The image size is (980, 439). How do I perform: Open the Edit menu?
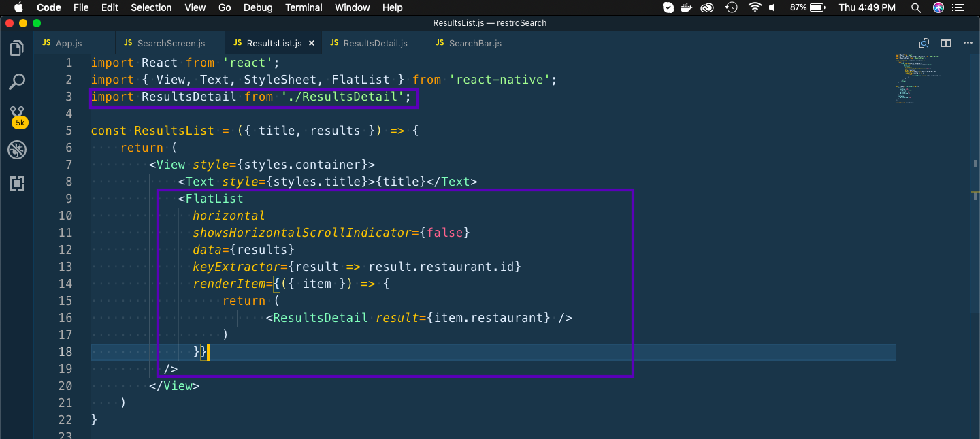(x=110, y=7)
